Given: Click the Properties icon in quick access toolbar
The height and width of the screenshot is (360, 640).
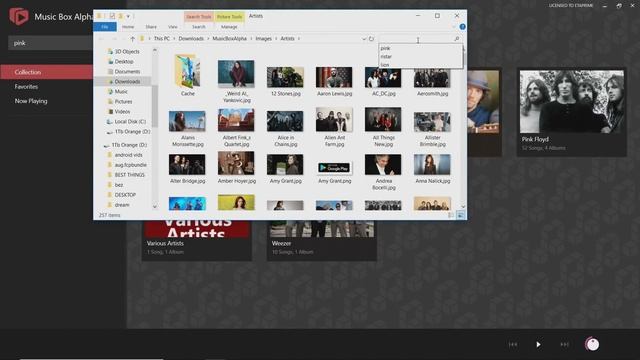Looking at the screenshot, I should pos(112,16).
